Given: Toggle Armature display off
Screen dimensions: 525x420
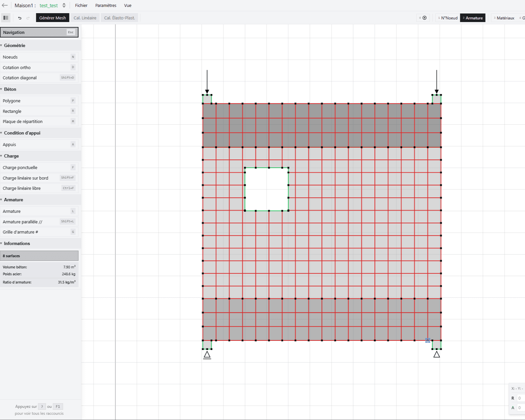Looking at the screenshot, I should (472, 18).
